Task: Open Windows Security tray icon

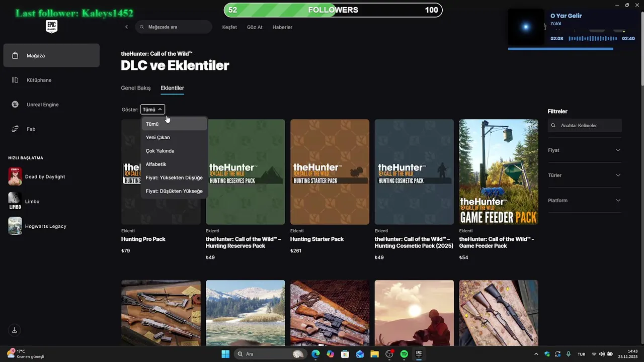Action: pyautogui.click(x=547, y=354)
